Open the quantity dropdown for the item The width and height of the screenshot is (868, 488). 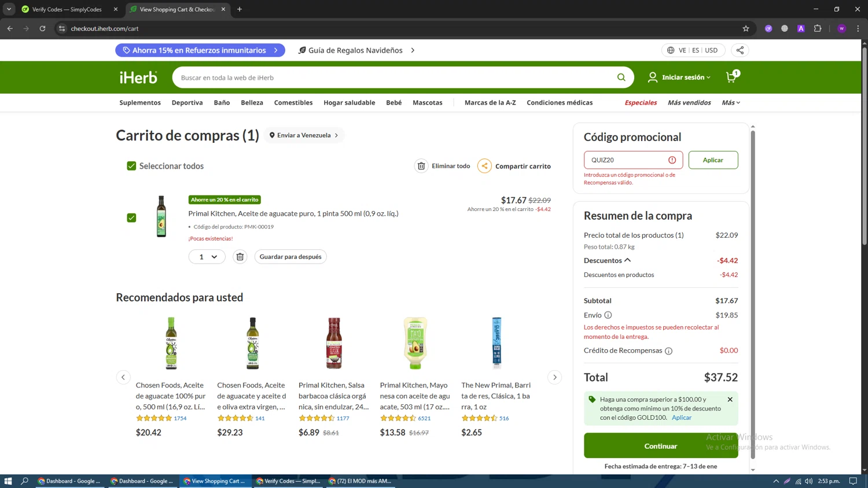pyautogui.click(x=207, y=257)
